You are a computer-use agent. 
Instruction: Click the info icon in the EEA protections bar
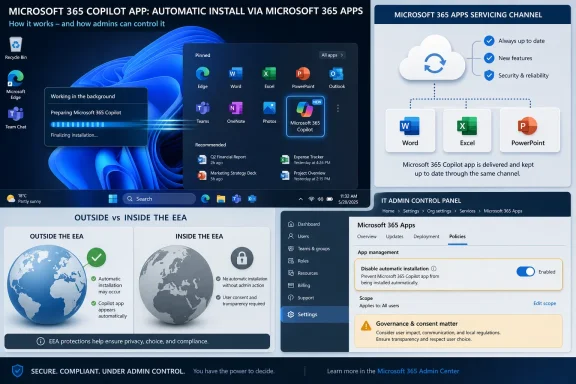[40, 341]
